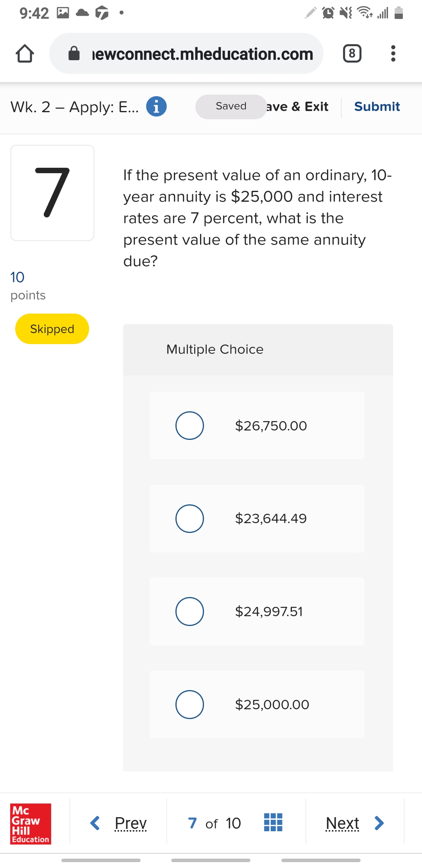The height and width of the screenshot is (868, 422).
Task: Tap the 7 of 10 page indicator
Action: coord(214,823)
